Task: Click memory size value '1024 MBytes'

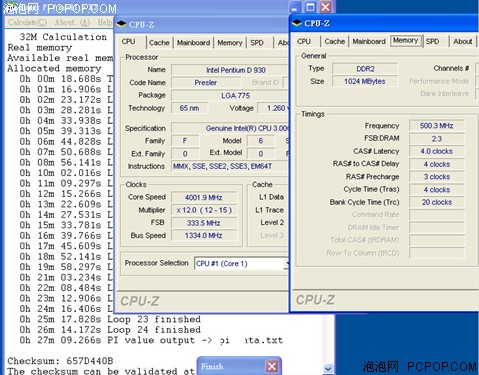Action: [365, 81]
